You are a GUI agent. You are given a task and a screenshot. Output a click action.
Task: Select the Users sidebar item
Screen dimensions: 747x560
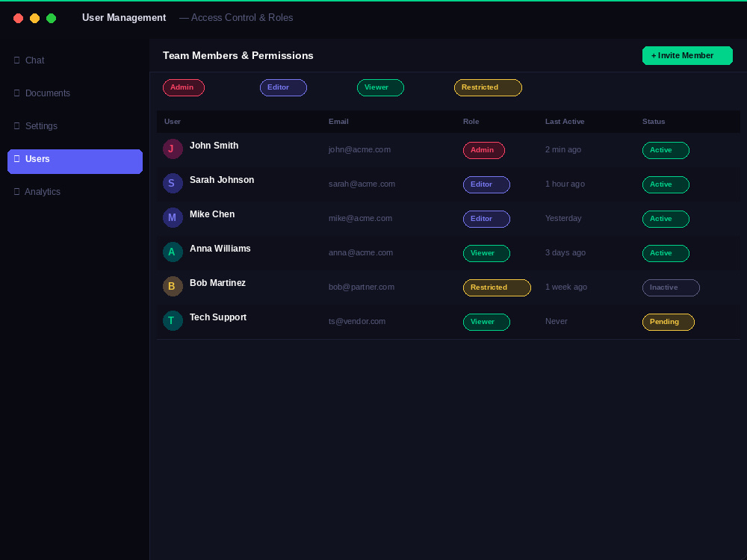[75, 161]
